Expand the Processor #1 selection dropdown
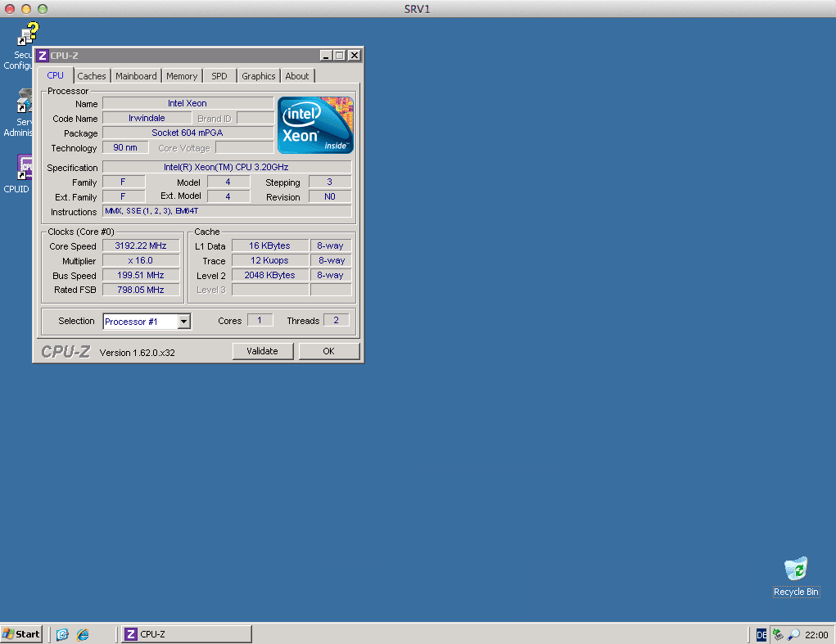Image resolution: width=836 pixels, height=644 pixels. coord(184,322)
